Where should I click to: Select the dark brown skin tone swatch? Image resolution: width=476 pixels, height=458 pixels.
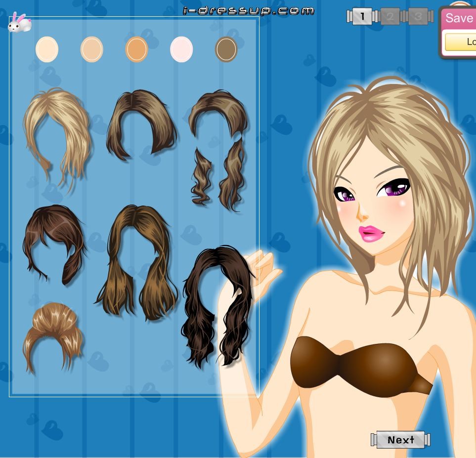tap(226, 50)
